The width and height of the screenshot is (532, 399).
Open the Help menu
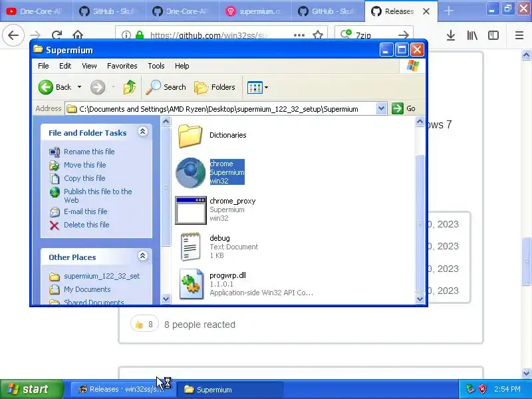182,66
